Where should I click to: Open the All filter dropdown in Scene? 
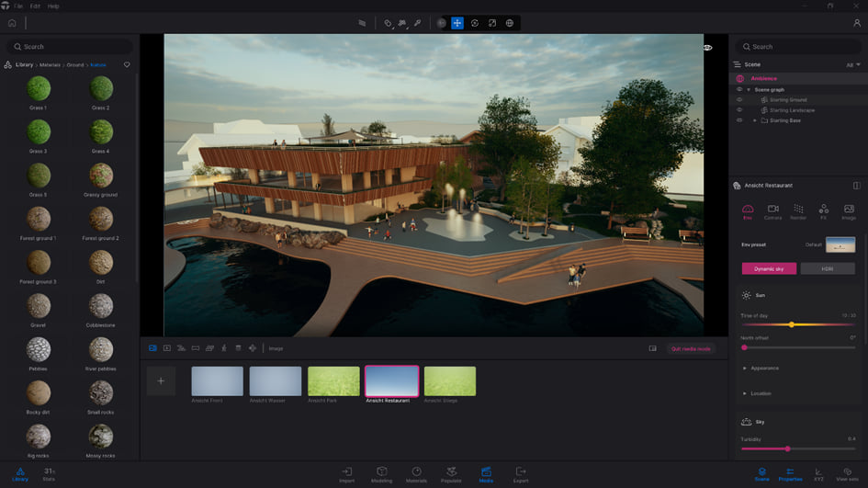tap(852, 65)
